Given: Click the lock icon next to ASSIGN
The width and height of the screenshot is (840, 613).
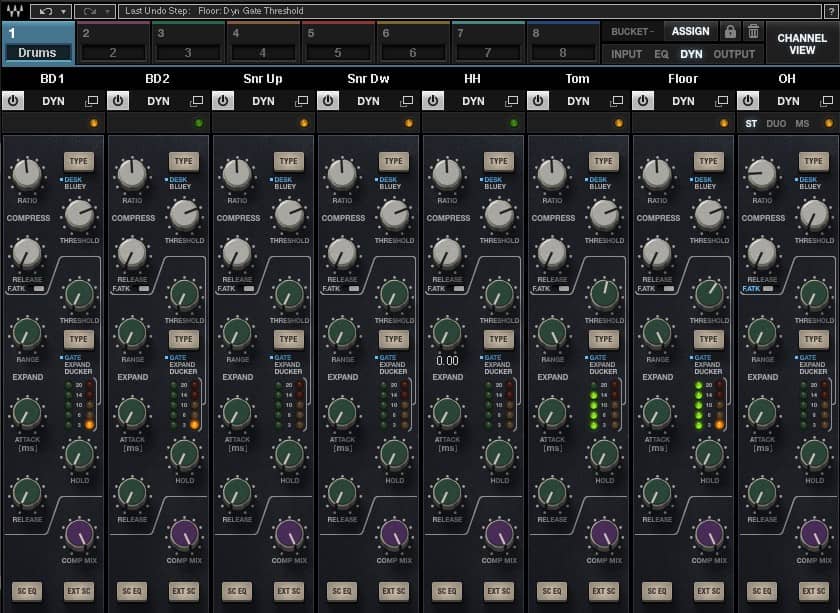Looking at the screenshot, I should coord(731,31).
